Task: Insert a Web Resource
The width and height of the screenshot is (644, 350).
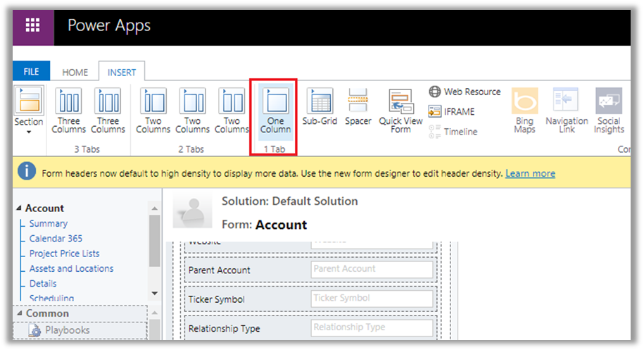Action: [465, 92]
